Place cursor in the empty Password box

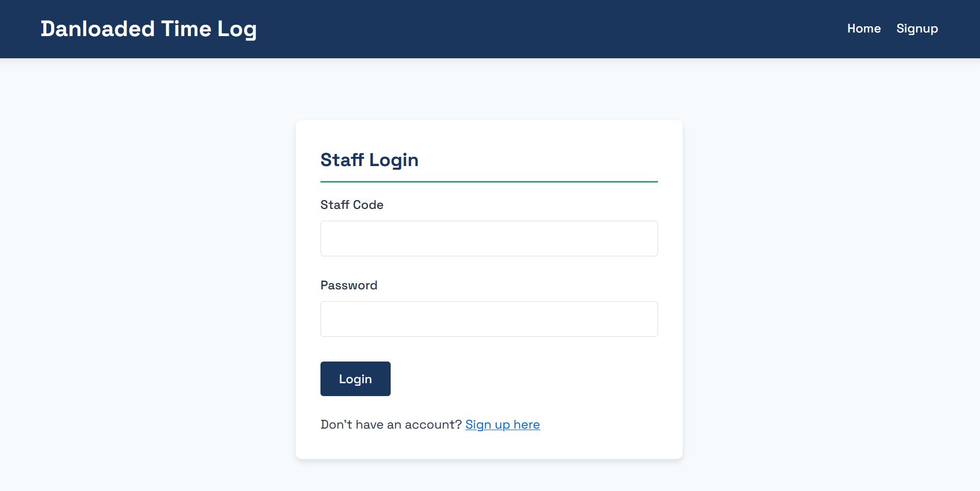489,319
